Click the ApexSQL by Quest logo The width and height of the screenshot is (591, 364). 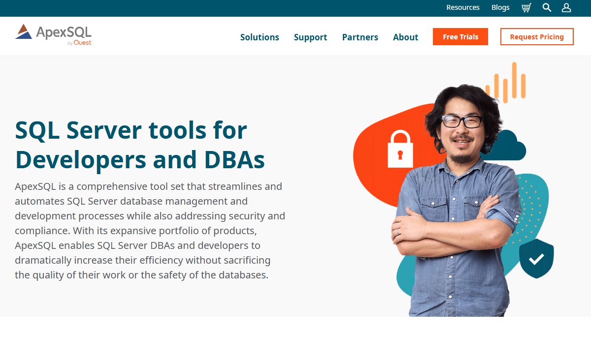pos(53,34)
